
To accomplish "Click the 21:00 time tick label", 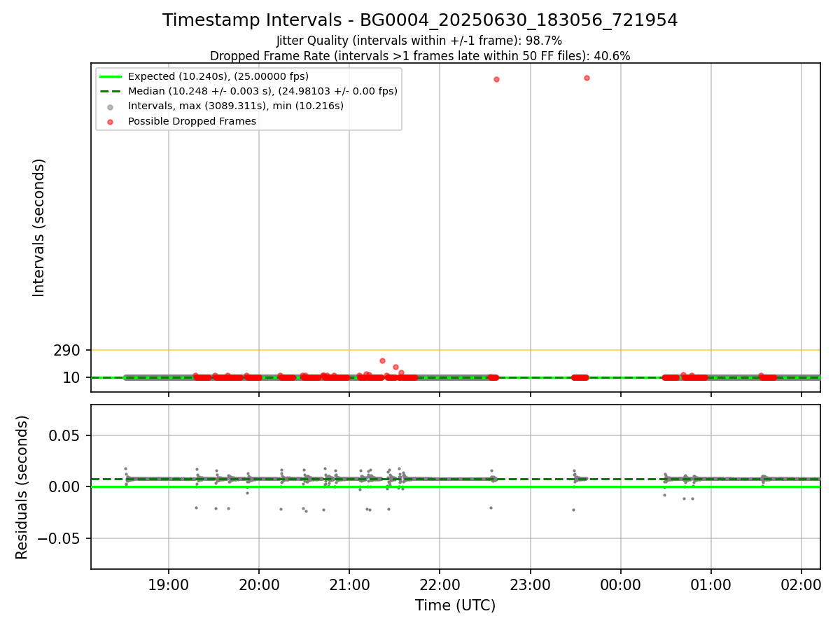I will click(x=349, y=584).
